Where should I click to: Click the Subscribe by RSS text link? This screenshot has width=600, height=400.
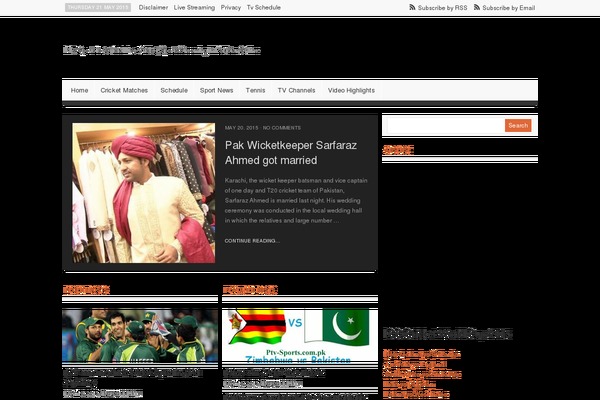tap(442, 8)
